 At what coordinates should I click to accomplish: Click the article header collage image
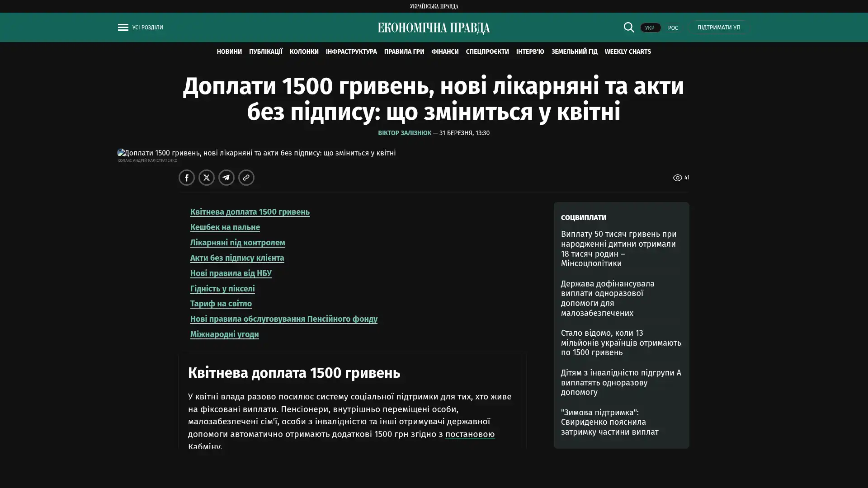[x=256, y=153]
